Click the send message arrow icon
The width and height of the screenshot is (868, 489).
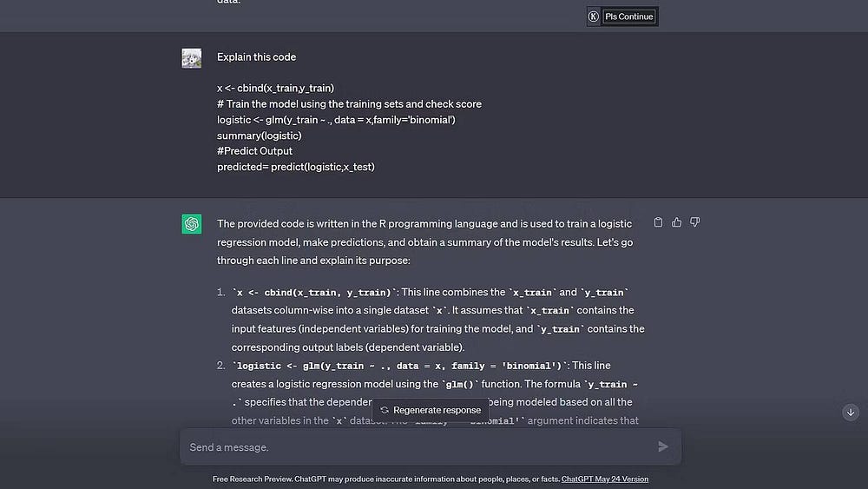coord(663,446)
